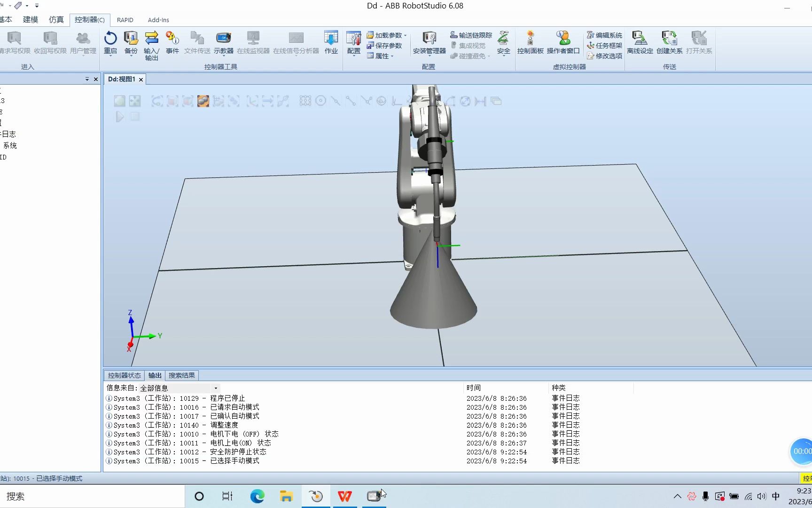Click 输送链跟踪 (Conveyor Tracking)
The image size is (812, 508).
point(471,35)
